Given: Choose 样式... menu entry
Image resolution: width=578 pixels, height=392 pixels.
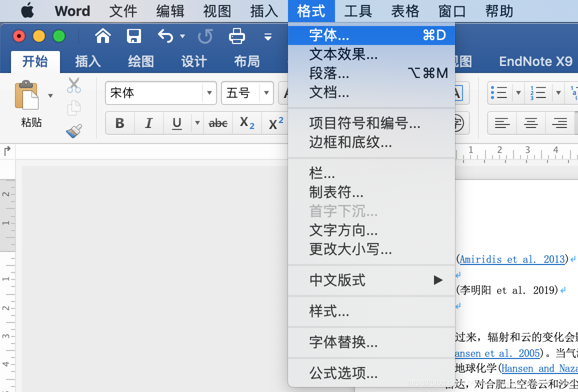Looking at the screenshot, I should pos(371,311).
